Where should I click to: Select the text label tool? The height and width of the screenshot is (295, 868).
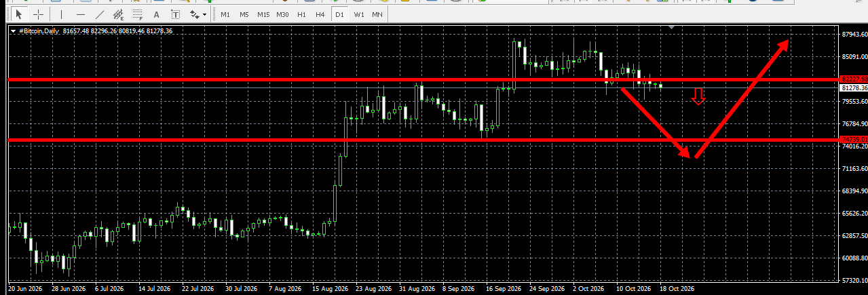coord(176,14)
